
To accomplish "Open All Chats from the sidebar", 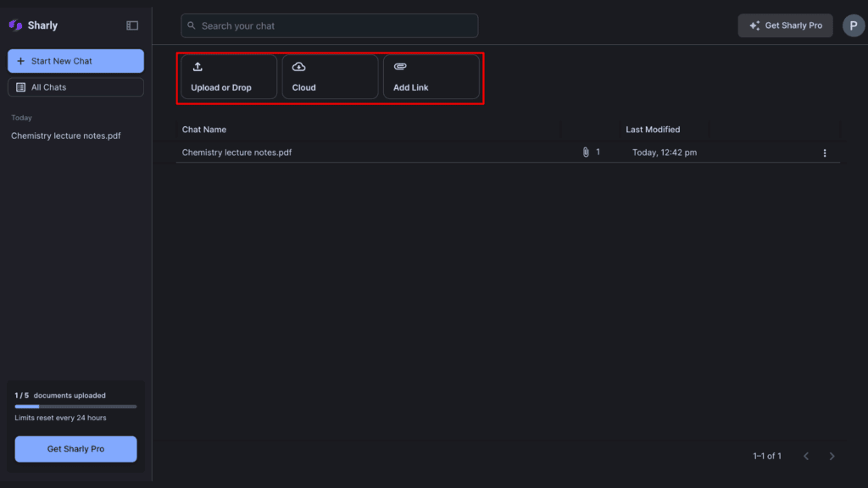I will point(75,86).
